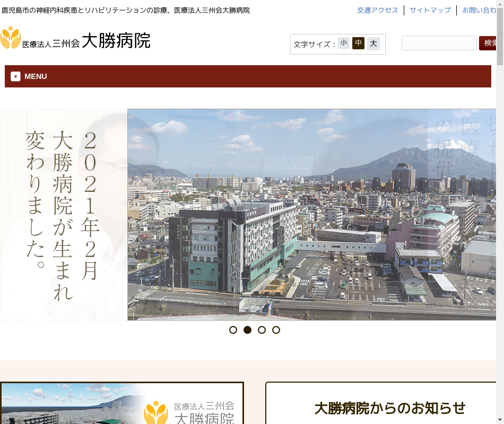Click the 大勝病院からのお知らせ heading

click(389, 408)
